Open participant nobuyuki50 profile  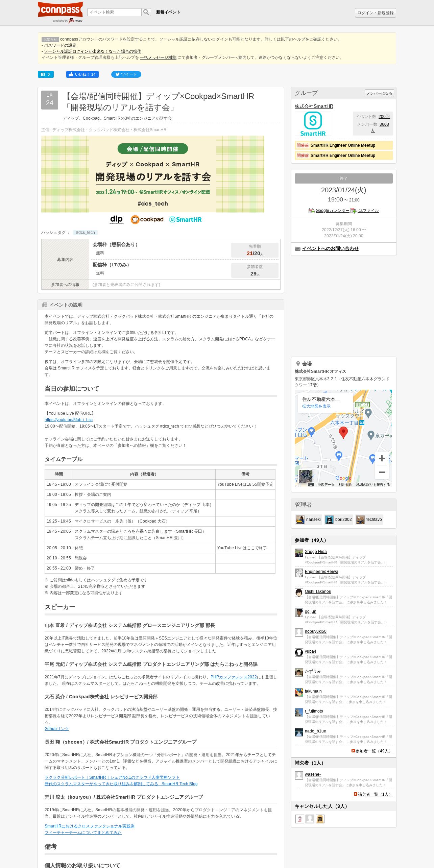tap(315, 631)
